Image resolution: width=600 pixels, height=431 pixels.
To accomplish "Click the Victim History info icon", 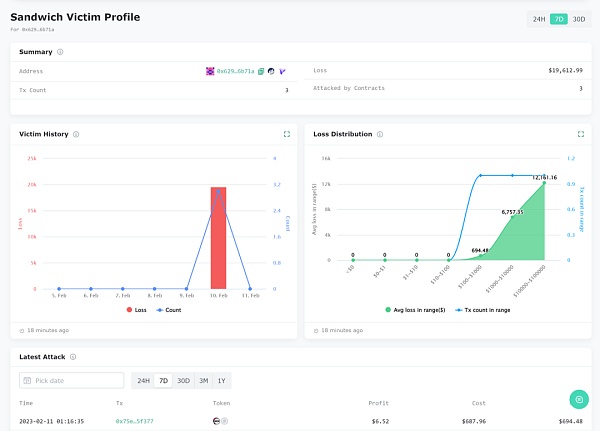I will tap(77, 134).
